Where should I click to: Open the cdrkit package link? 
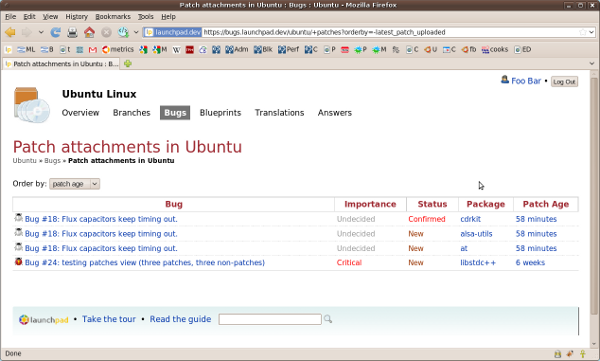470,219
